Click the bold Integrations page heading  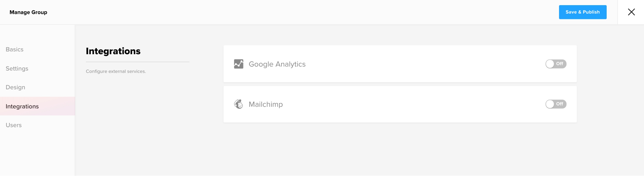pyautogui.click(x=113, y=51)
